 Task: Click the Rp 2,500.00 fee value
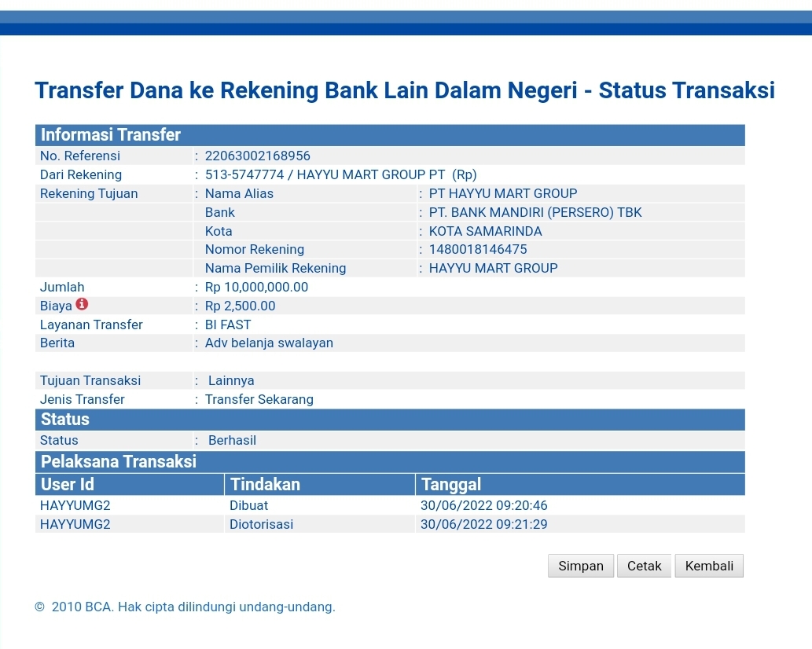click(x=240, y=306)
